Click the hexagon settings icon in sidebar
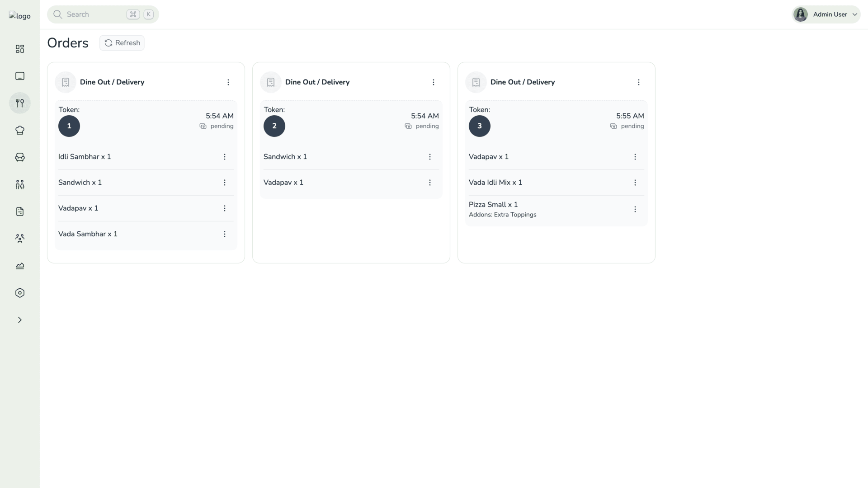This screenshot has width=868, height=488. tap(20, 293)
